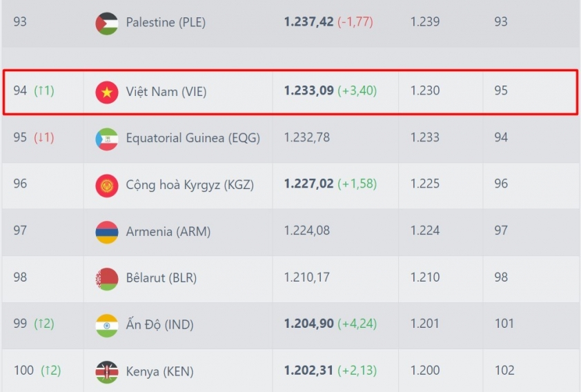
Task: Click the Ấn Độ flag icon
Action: point(107,326)
